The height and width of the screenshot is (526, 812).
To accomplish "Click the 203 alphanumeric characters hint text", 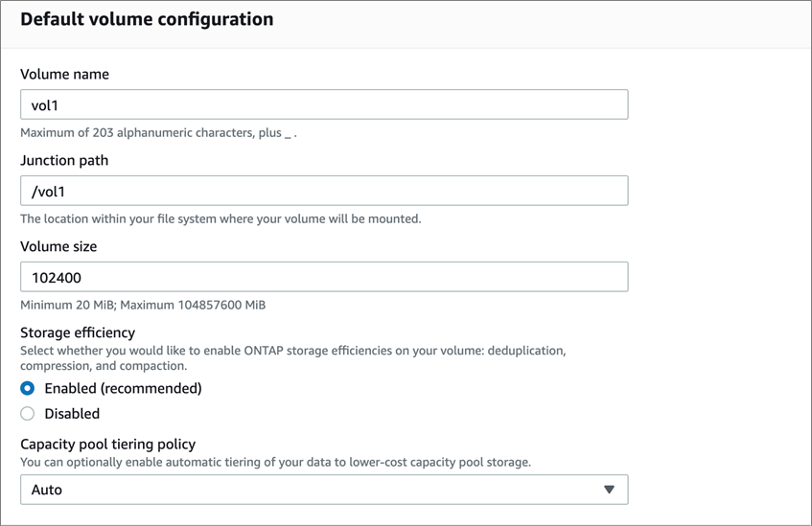I will [x=156, y=132].
